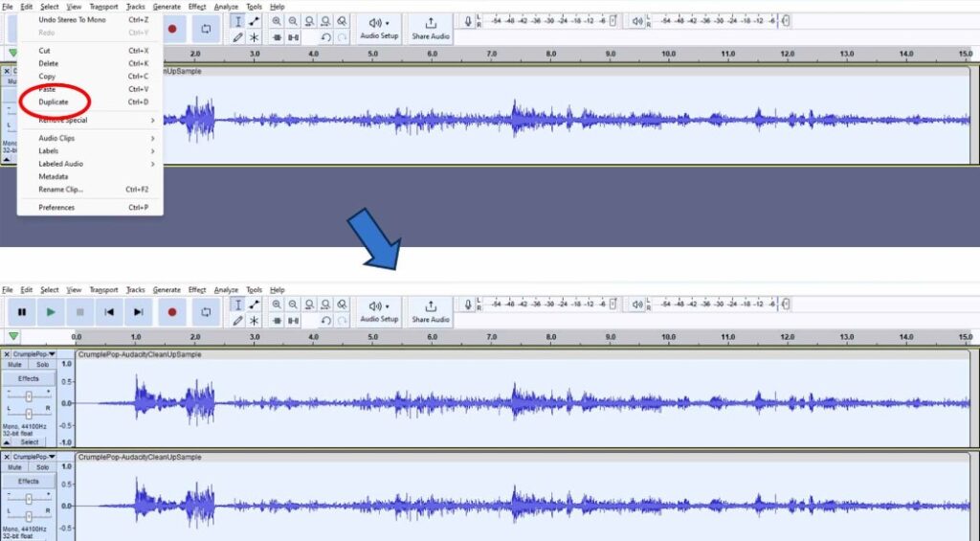
Task: Click the Stop button in the lower window
Action: 80,311
